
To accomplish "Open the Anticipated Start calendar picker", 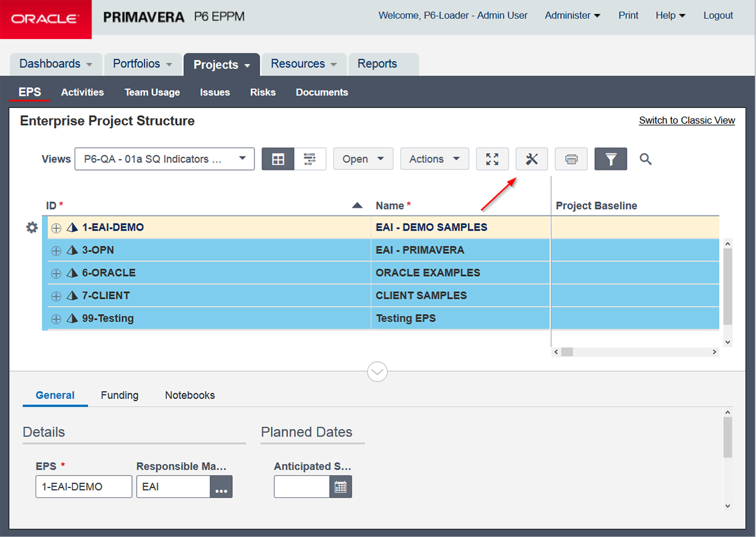I will click(x=341, y=487).
